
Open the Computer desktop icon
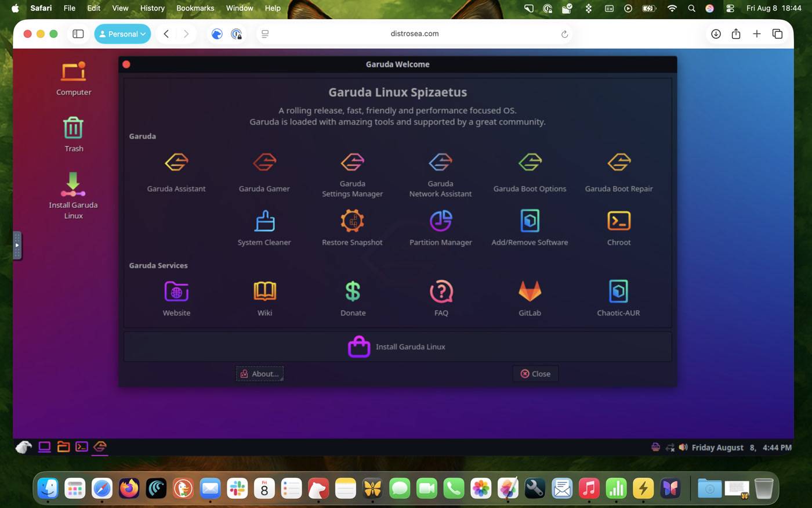click(x=74, y=78)
